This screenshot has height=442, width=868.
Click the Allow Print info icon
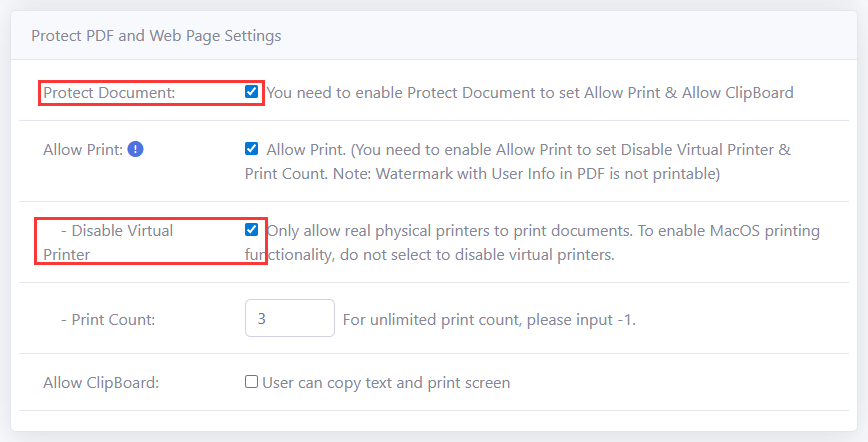136,150
